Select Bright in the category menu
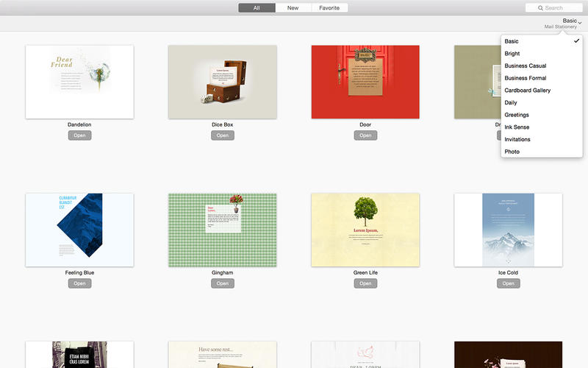 pyautogui.click(x=542, y=53)
